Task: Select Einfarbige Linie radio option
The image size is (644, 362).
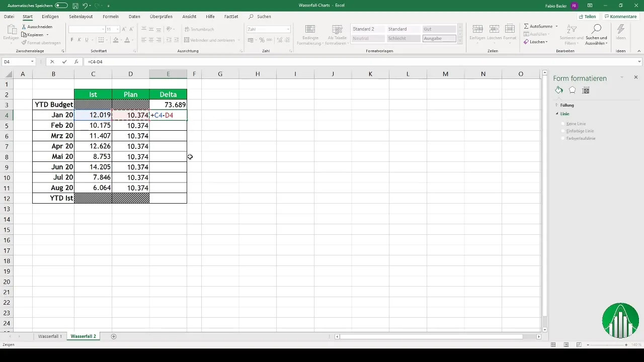Action: click(563, 131)
